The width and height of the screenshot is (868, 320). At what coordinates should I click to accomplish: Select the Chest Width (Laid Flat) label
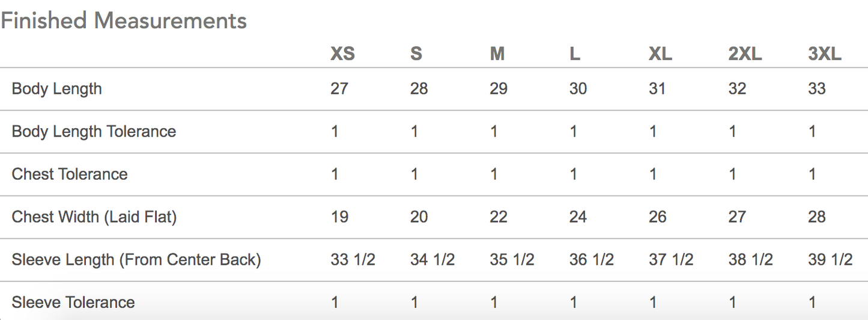pyautogui.click(x=94, y=217)
